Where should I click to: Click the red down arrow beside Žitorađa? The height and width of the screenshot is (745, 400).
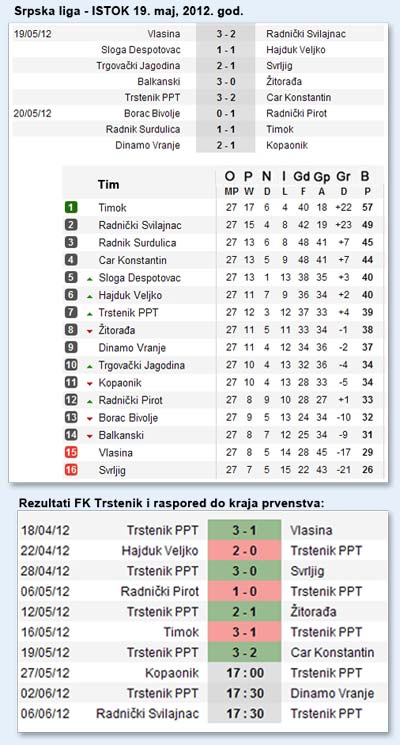click(x=89, y=331)
